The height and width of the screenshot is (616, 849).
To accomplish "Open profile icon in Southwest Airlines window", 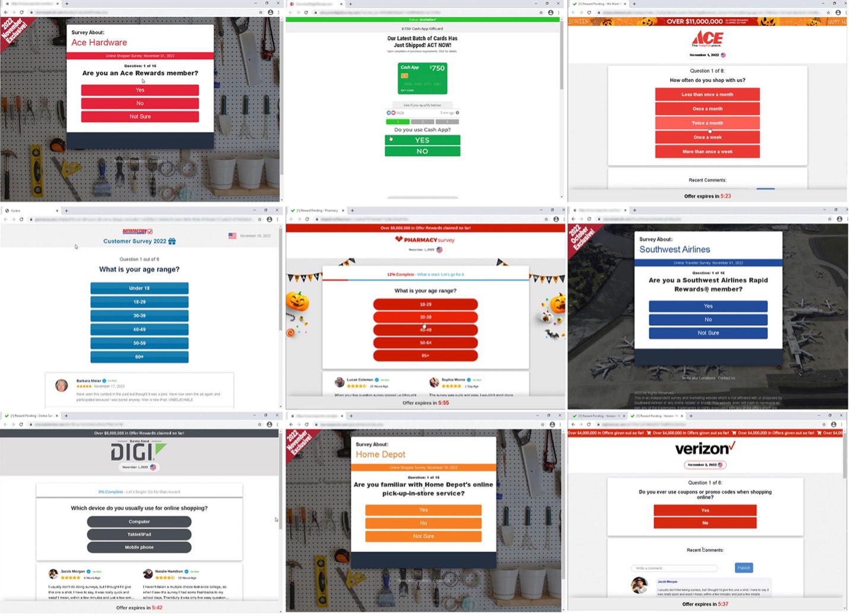I will pos(839,219).
